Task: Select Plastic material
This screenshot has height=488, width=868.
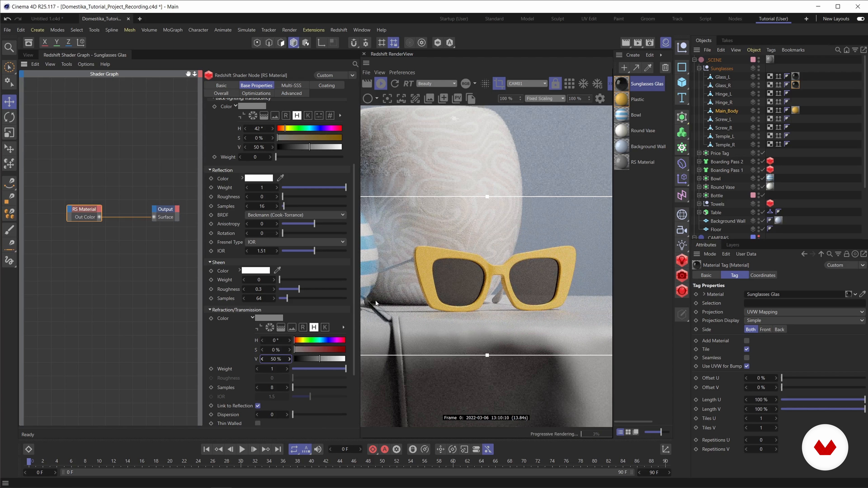Action: point(637,99)
